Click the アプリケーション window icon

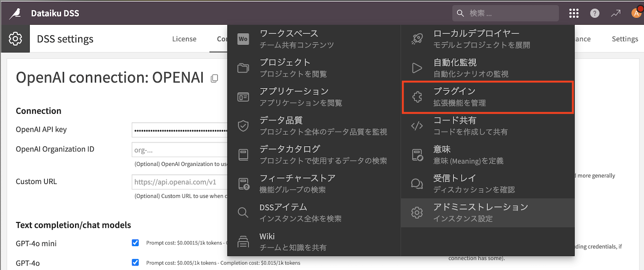[x=243, y=97]
